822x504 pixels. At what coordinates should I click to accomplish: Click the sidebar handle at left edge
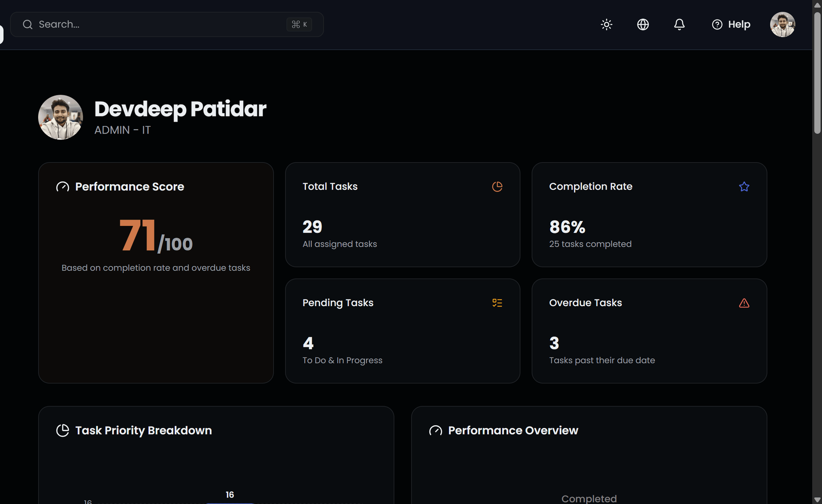click(x=1, y=34)
